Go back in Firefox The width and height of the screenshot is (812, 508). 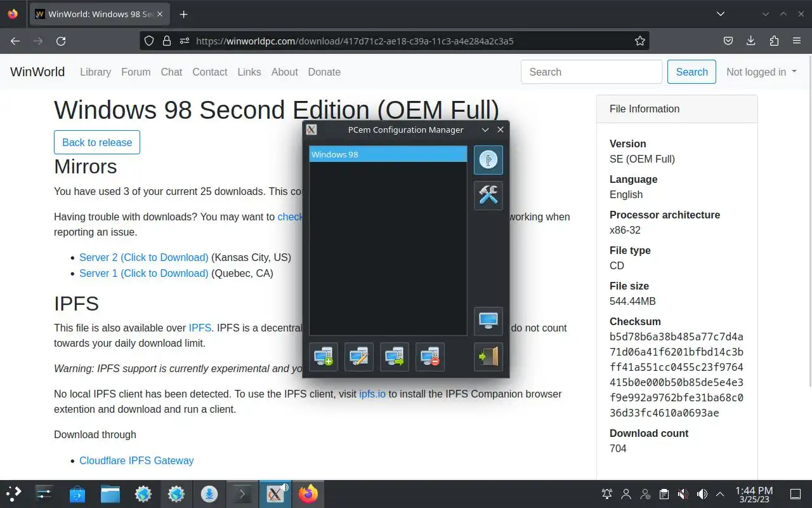[15, 41]
